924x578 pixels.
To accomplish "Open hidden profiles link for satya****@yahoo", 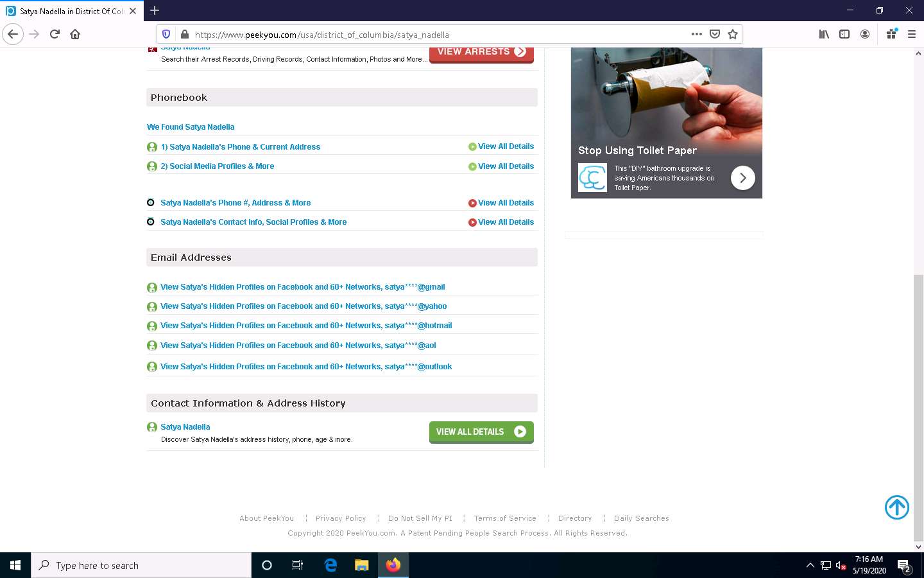I will [304, 306].
